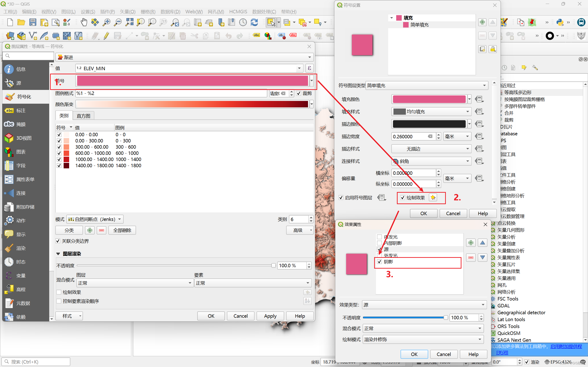Click the 描边宽度 value input field

(x=410, y=136)
